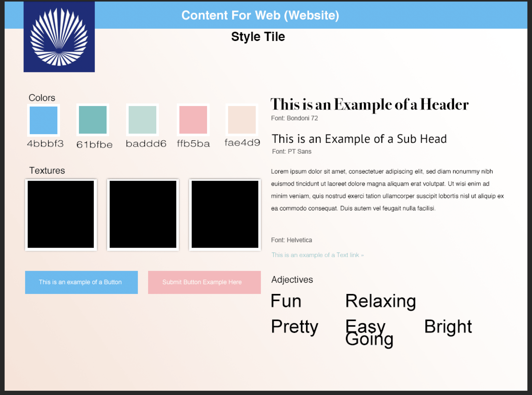Click the pink Submit Button Example Here
Screen dimensions: 532x395
tap(204, 282)
